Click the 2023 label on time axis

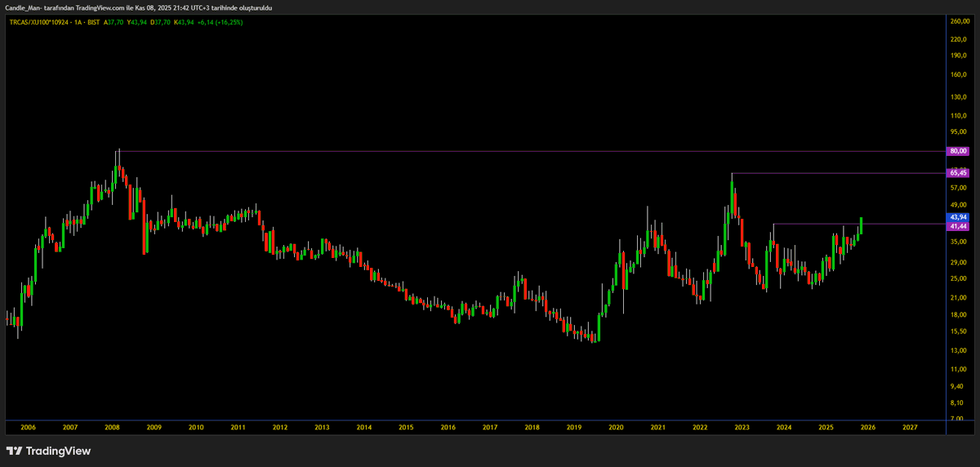(742, 427)
